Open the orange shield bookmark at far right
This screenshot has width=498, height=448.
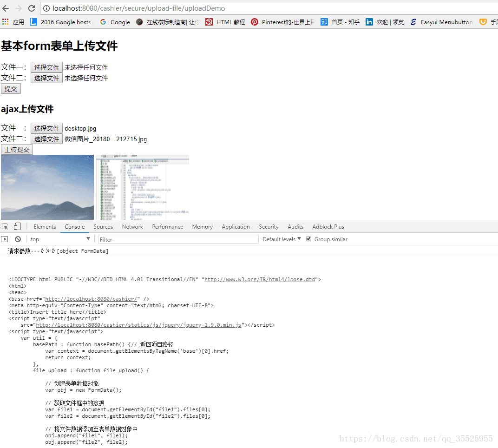coord(483,22)
